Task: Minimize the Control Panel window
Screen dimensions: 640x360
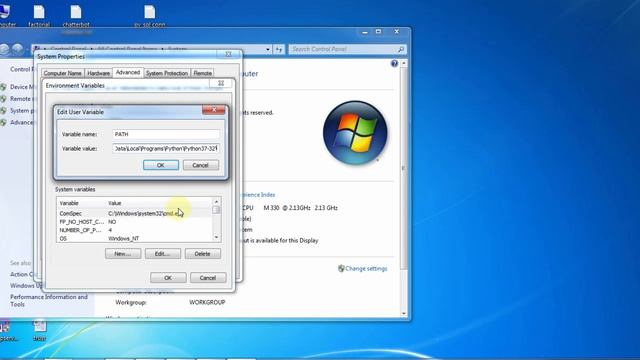Action: pos(365,31)
